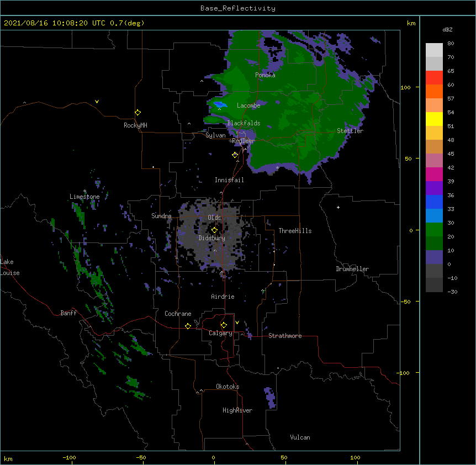Screen dimensions: 476x465
Task: Click the Vulcan label
Action: click(300, 437)
